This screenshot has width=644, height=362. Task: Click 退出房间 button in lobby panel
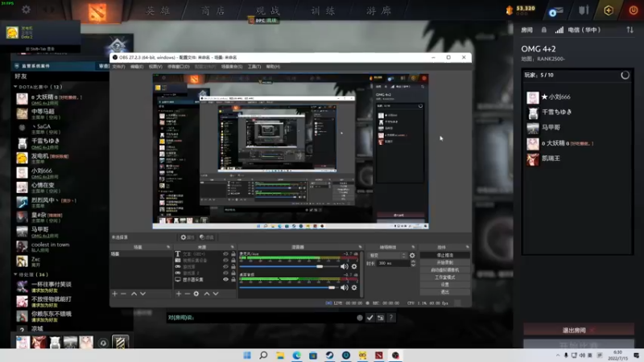pyautogui.click(x=578, y=330)
